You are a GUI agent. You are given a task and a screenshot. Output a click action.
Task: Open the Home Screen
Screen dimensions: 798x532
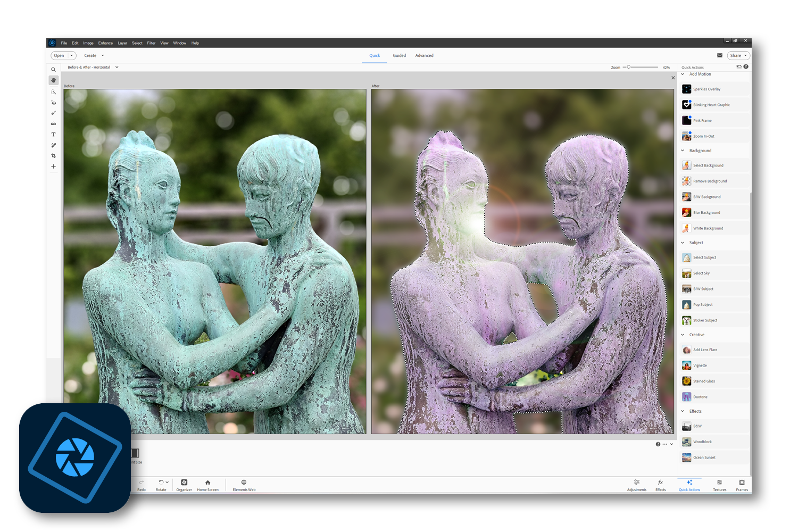(x=207, y=486)
